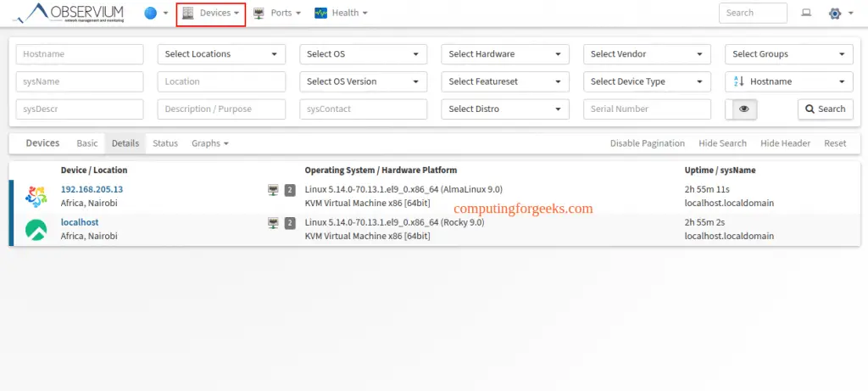This screenshot has width=868, height=391.
Task: Open the localhost device link
Action: click(80, 222)
